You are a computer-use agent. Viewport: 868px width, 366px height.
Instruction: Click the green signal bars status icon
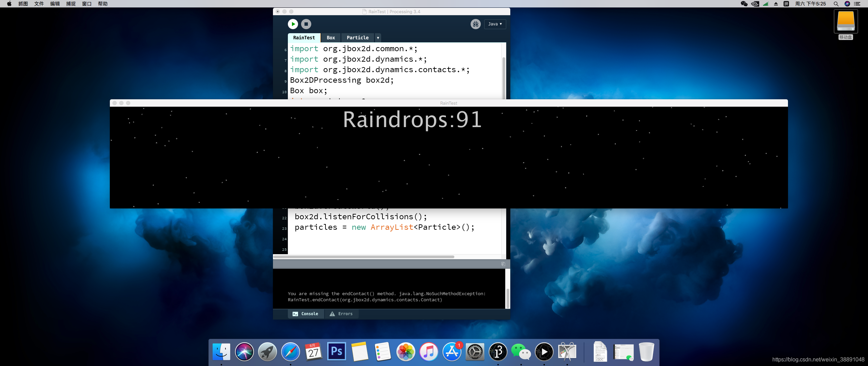(x=766, y=4)
